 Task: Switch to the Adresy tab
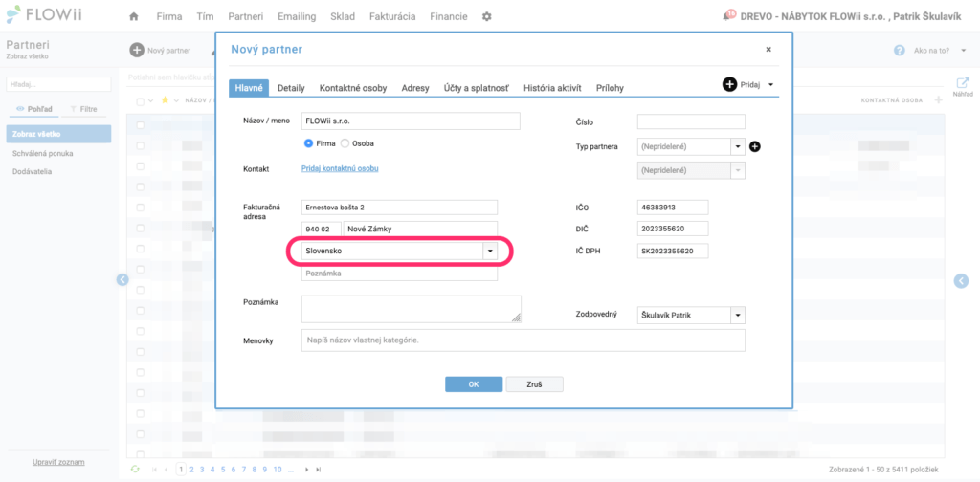[415, 88]
